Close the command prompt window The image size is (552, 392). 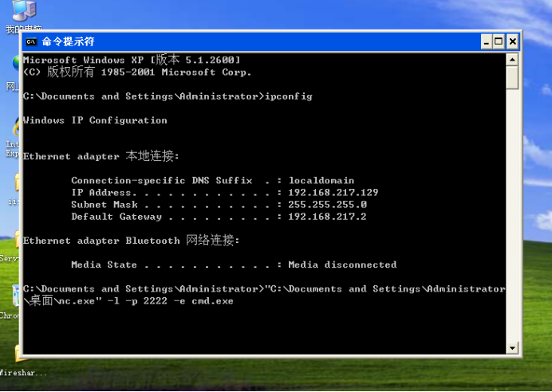coord(512,42)
